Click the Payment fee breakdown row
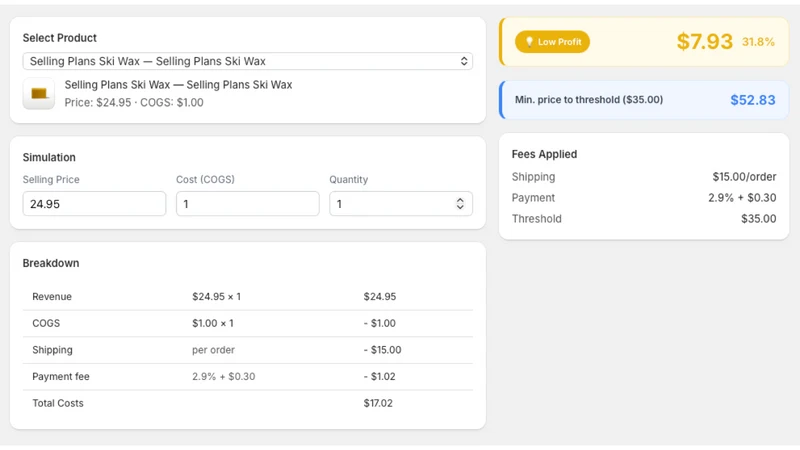This screenshot has width=800, height=450. [x=247, y=377]
